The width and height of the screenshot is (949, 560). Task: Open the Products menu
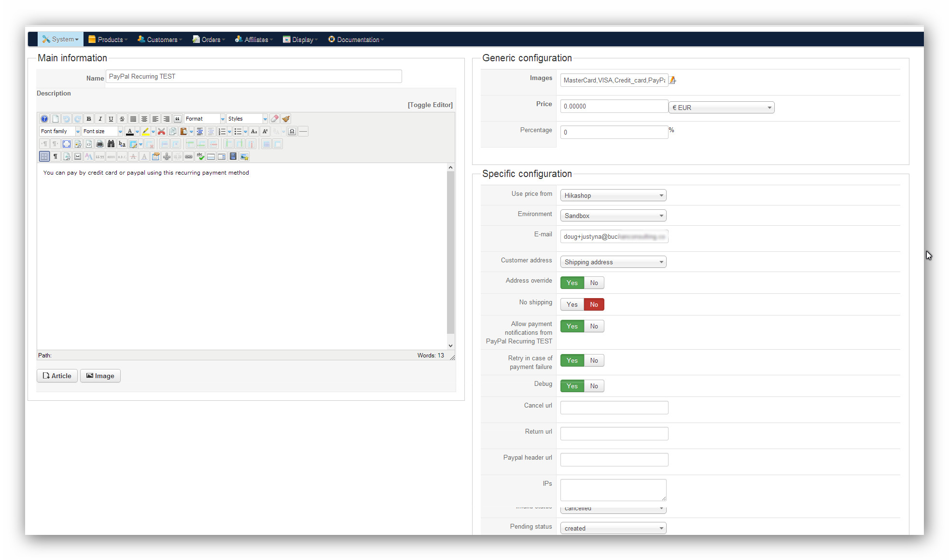tap(108, 40)
